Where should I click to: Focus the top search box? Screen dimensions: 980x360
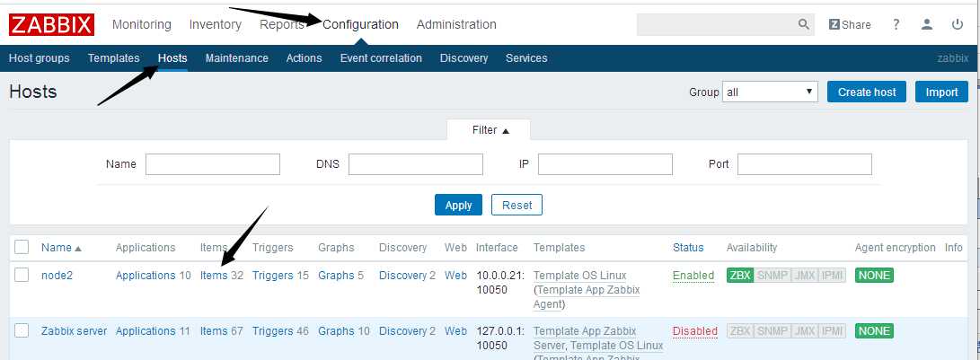[718, 24]
